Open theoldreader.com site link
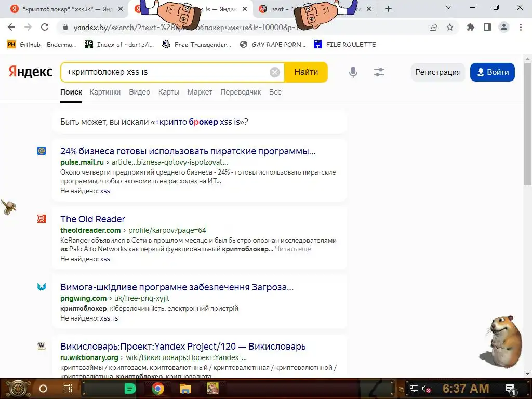The image size is (532, 399). coord(90,230)
